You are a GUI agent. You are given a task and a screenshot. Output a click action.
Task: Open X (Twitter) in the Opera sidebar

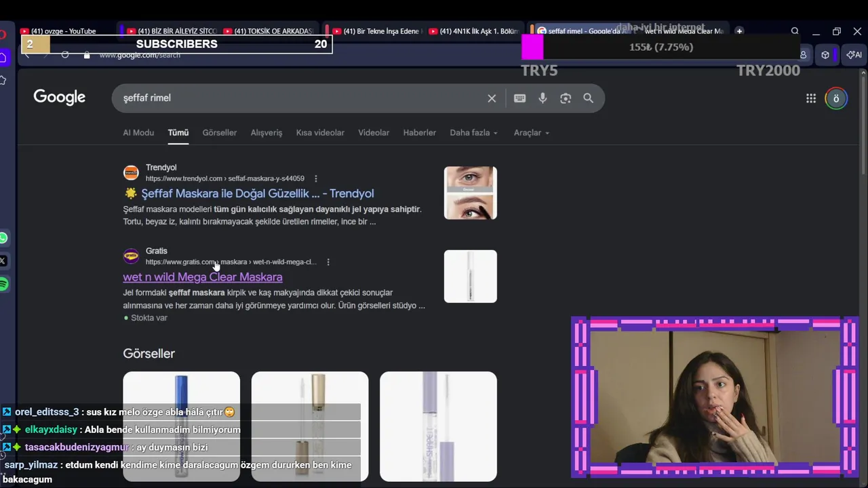[3, 261]
